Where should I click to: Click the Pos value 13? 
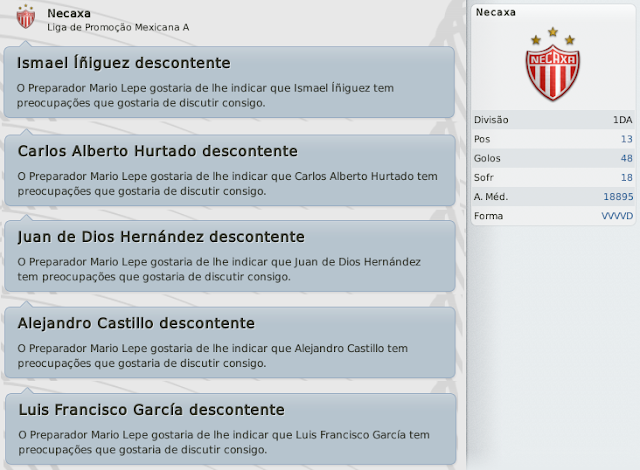(627, 139)
